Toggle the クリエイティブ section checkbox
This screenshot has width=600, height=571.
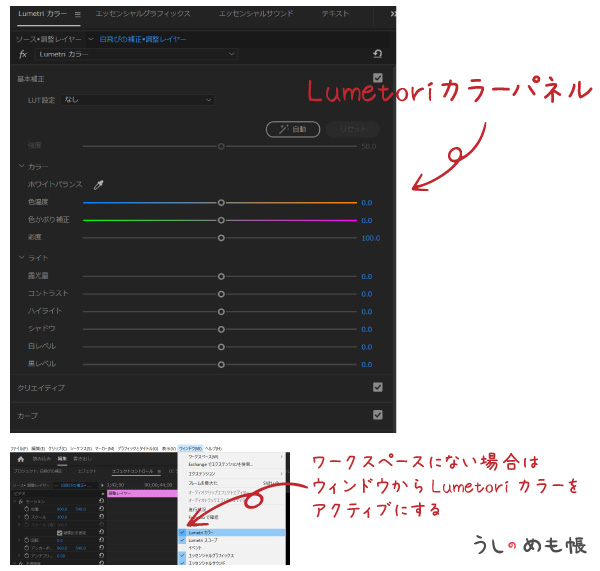pos(378,387)
